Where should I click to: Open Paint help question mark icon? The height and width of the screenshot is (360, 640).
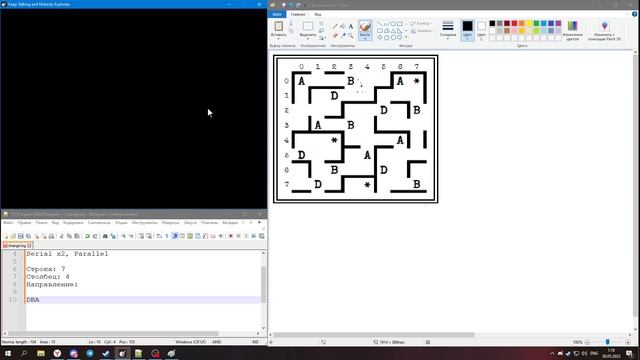634,14
